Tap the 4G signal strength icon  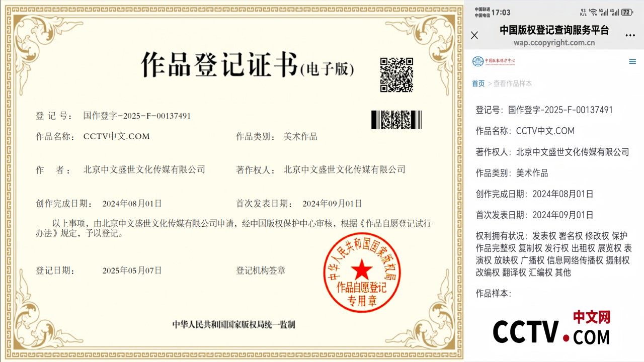614,12
